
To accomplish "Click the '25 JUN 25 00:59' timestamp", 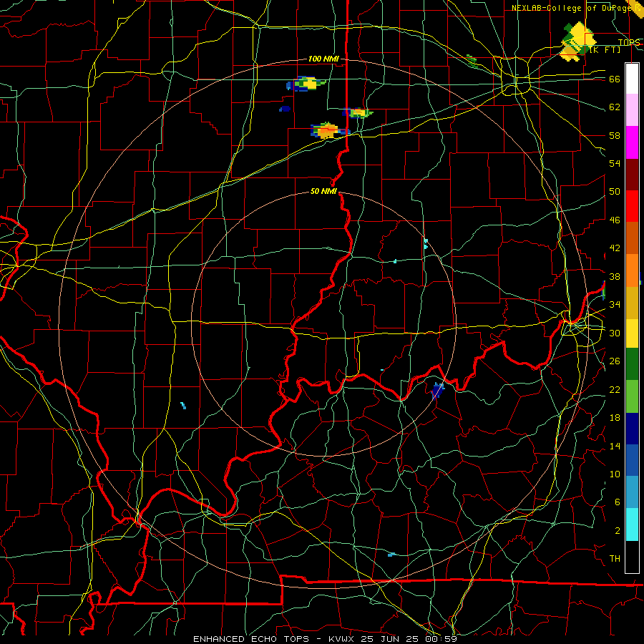I will 409,639.
